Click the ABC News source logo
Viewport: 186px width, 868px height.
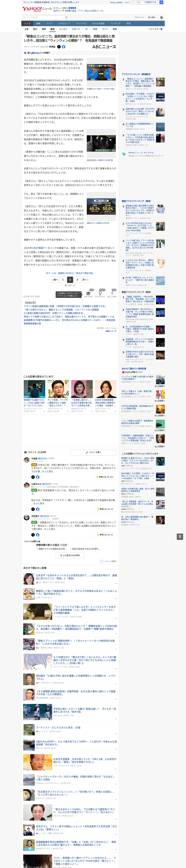(104, 47)
